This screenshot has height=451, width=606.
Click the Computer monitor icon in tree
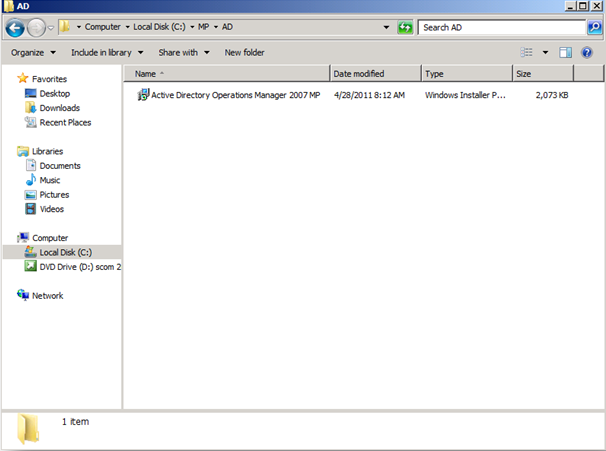pos(23,237)
